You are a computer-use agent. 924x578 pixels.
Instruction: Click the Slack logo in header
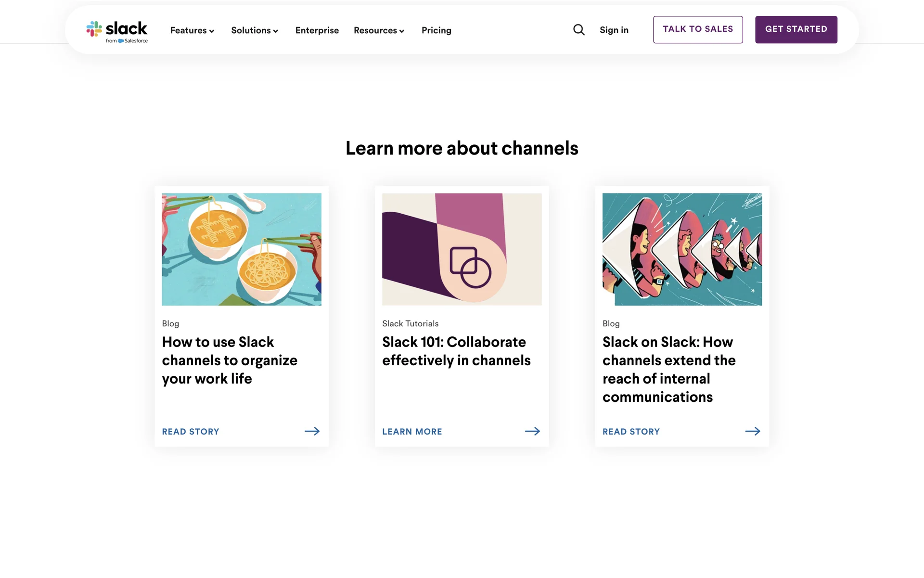coord(117,31)
